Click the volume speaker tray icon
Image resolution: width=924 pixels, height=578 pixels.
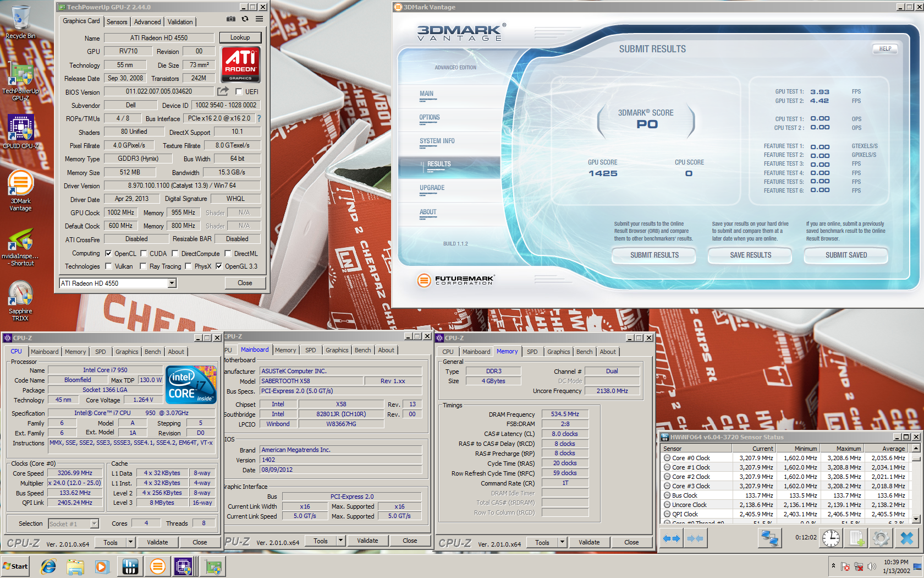[x=872, y=566]
